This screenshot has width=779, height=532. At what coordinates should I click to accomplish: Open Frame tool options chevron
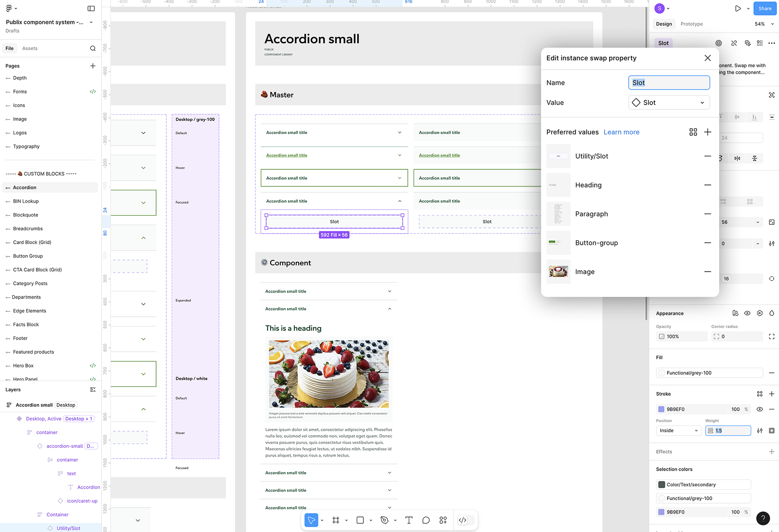346,520
